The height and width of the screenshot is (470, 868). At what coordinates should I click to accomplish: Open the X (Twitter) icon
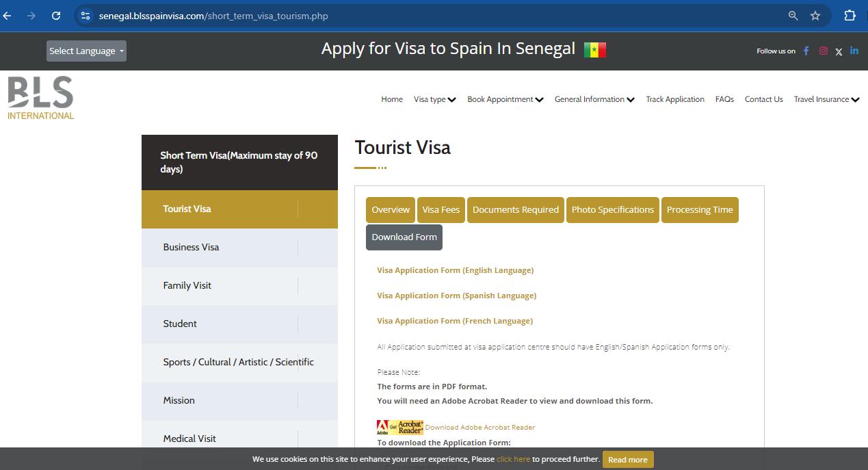(839, 52)
